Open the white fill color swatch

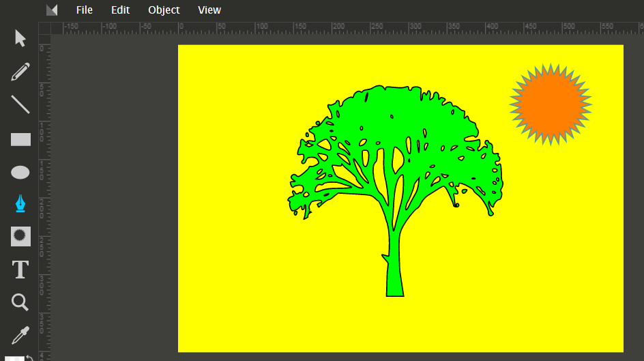click(14, 358)
